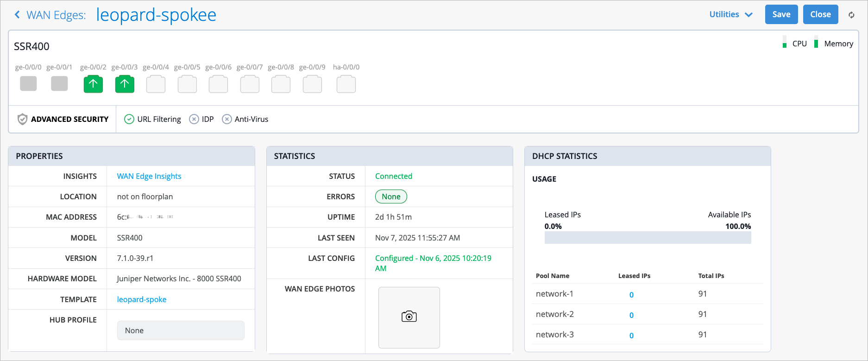Click the back arrow to WAN Edges
Image resolution: width=868 pixels, height=361 pixels.
(18, 15)
